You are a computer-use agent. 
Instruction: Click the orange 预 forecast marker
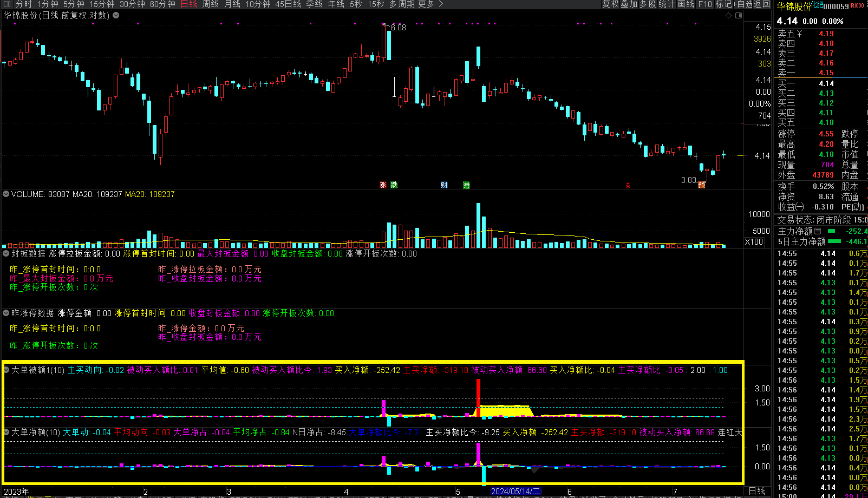click(702, 185)
